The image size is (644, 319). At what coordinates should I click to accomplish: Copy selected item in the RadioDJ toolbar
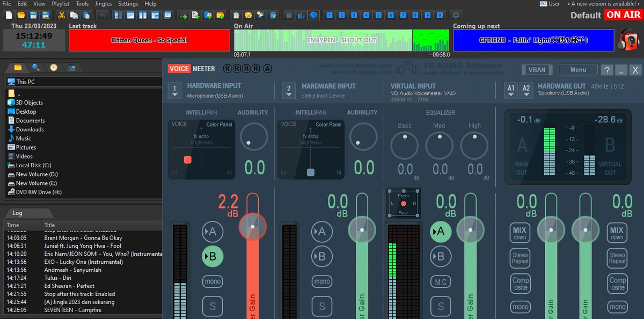tap(74, 15)
